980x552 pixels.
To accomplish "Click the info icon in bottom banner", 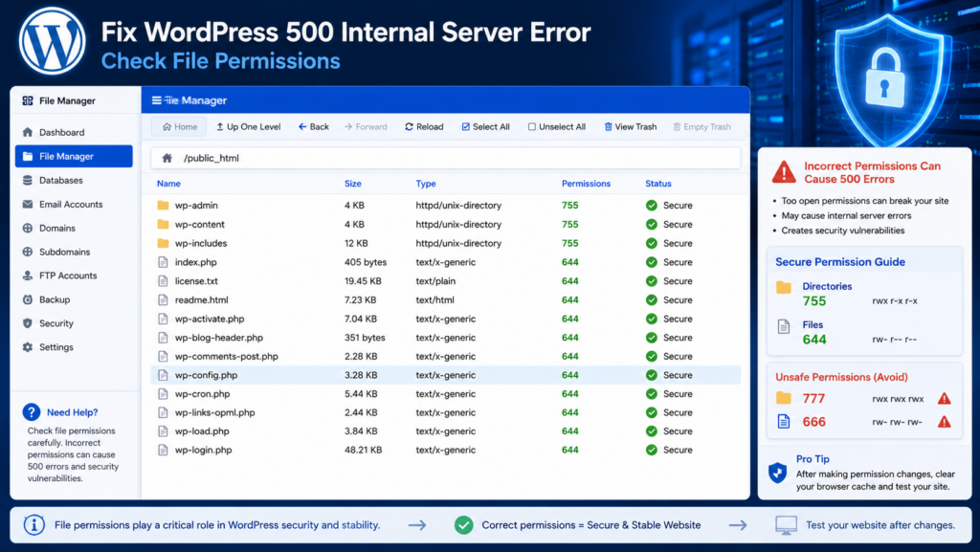I will (34, 525).
